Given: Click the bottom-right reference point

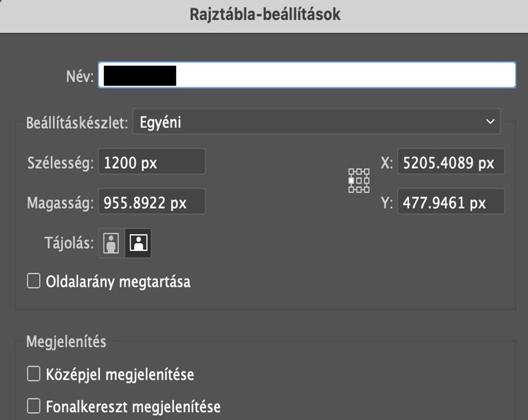Looking at the screenshot, I should pos(366,189).
